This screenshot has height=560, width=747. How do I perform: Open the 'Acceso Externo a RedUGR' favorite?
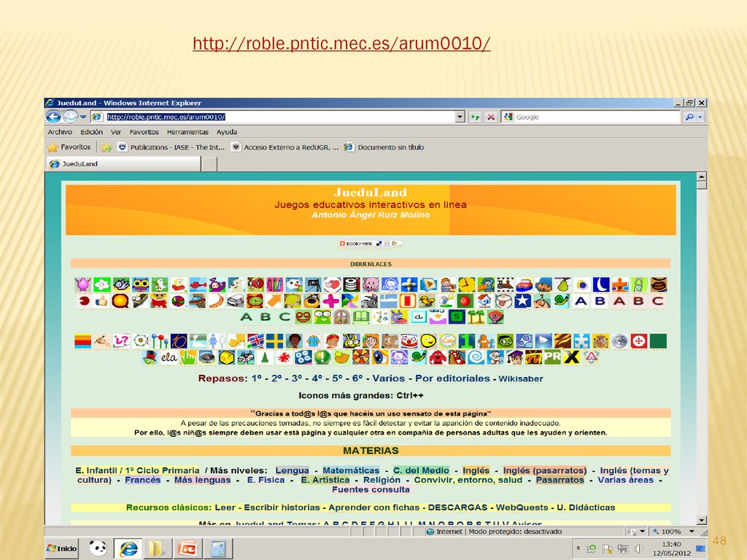point(285,147)
